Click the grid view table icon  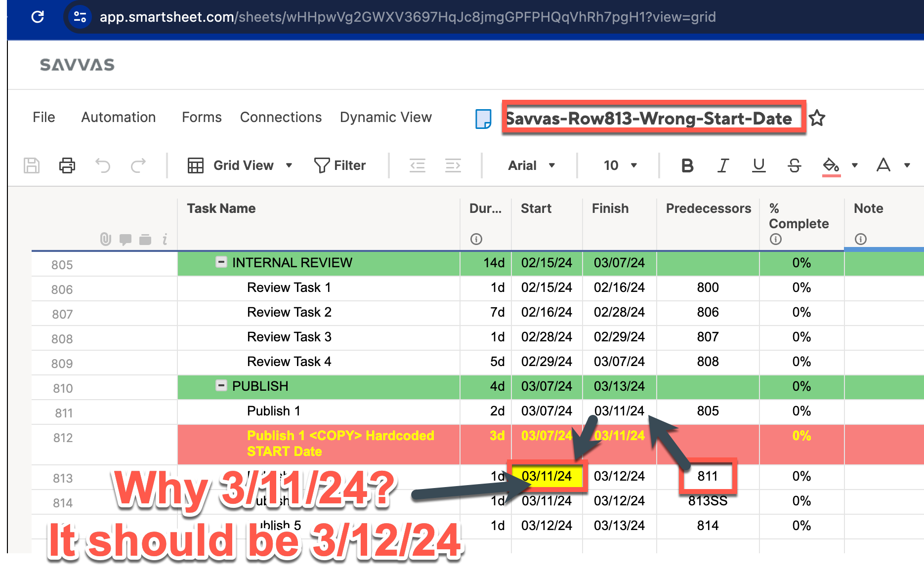pyautogui.click(x=196, y=165)
